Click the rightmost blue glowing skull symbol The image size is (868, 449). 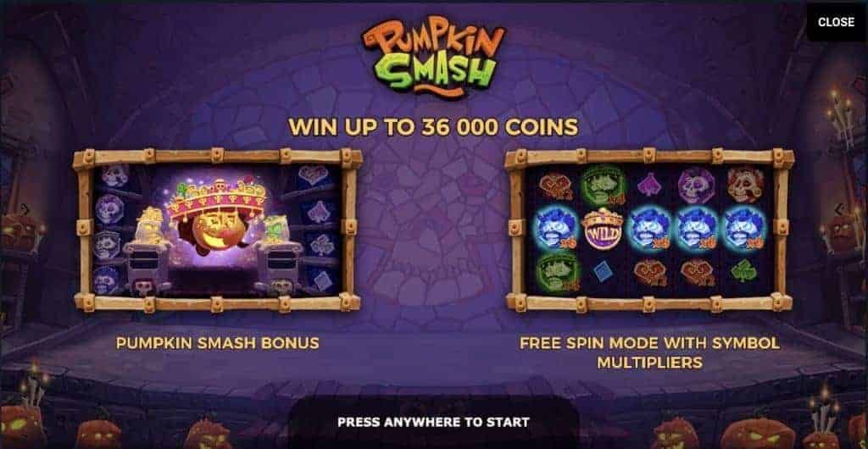(x=743, y=229)
